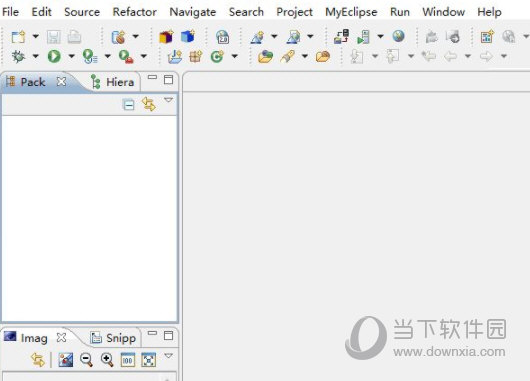Viewport: 530px width, 381px height.
Task: Open dropdown next to Back arrow
Action: tap(468, 56)
